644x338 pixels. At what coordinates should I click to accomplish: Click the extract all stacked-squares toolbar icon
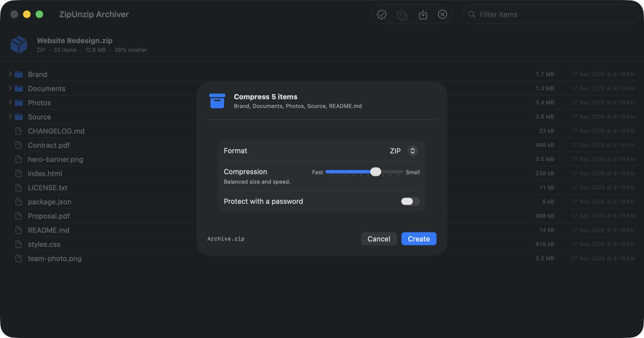click(x=402, y=15)
